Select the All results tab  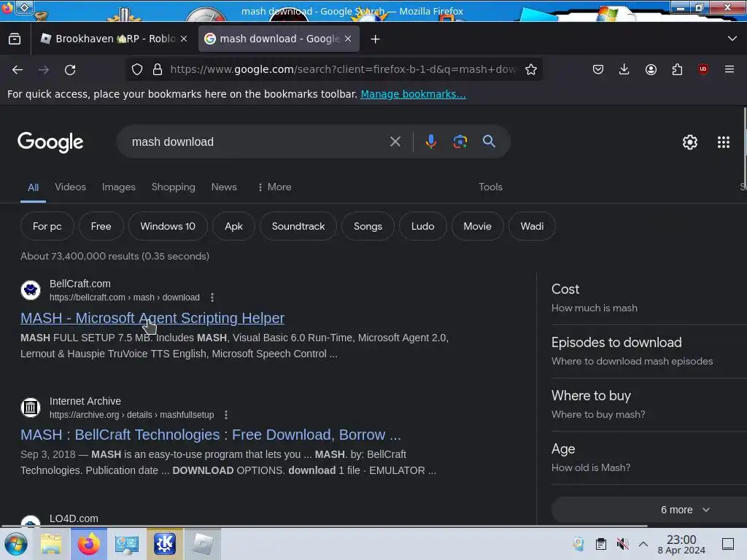click(x=33, y=187)
